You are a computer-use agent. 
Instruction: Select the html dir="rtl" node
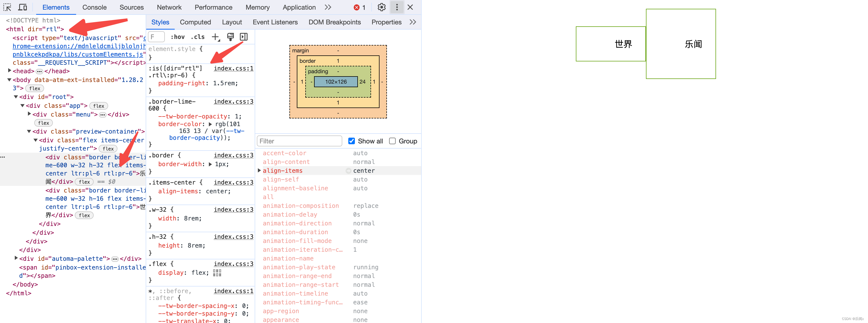tap(35, 29)
